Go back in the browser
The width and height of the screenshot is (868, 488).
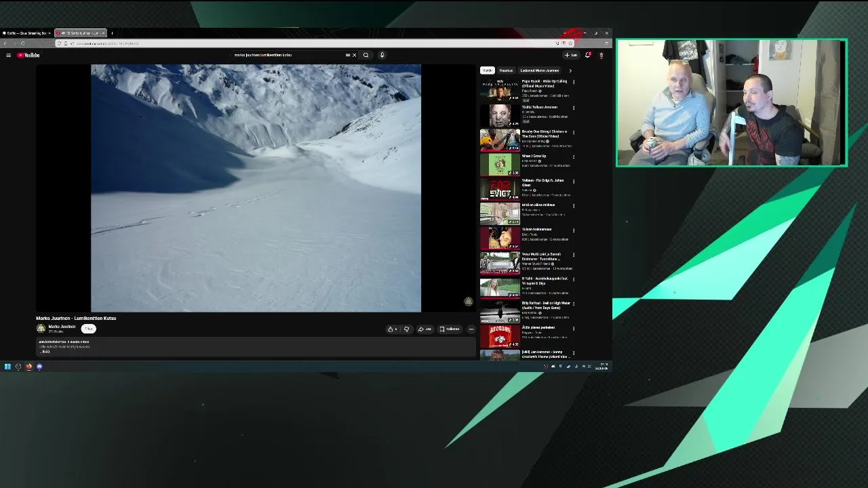pos(5,43)
